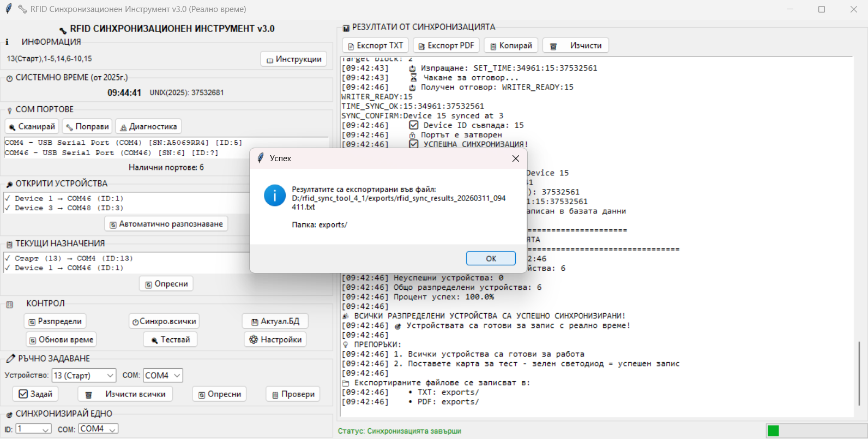The image size is (868, 439).
Task: Click the Експорт TXT button
Action: [x=375, y=46]
